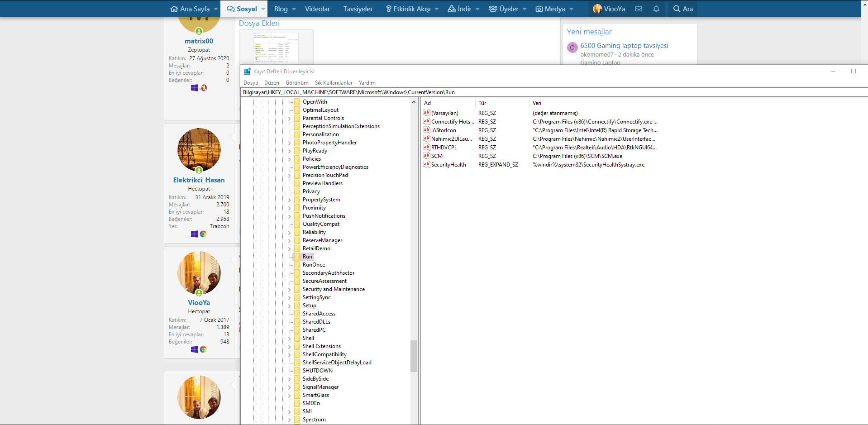868x425 pixels.
Task: Select the RunOnce key in the tree
Action: (314, 265)
